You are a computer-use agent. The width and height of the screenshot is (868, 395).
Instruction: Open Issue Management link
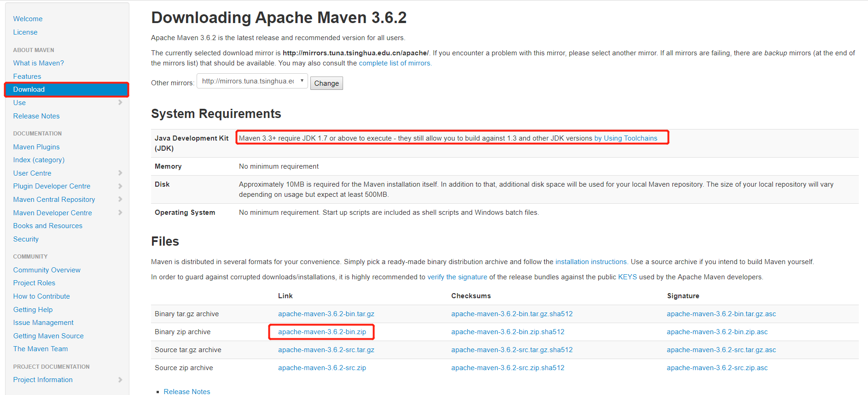click(x=43, y=323)
